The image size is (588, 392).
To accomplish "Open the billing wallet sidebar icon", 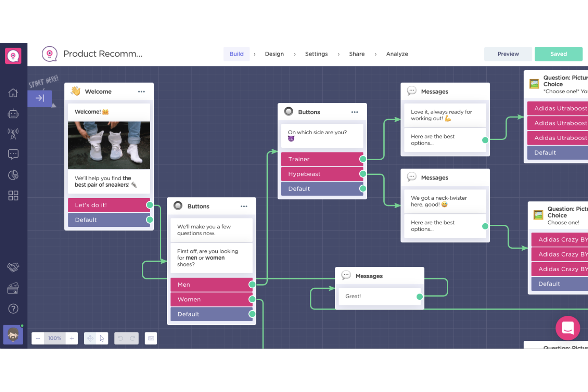I will tap(13, 288).
